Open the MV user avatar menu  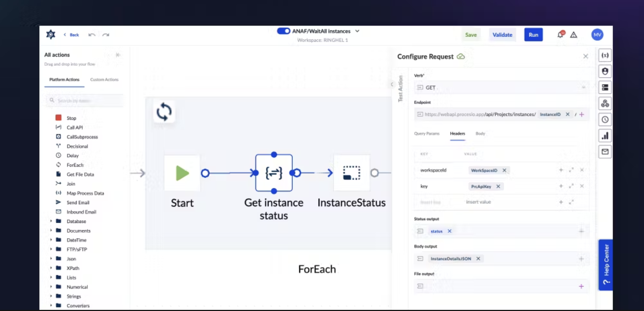[x=597, y=35]
